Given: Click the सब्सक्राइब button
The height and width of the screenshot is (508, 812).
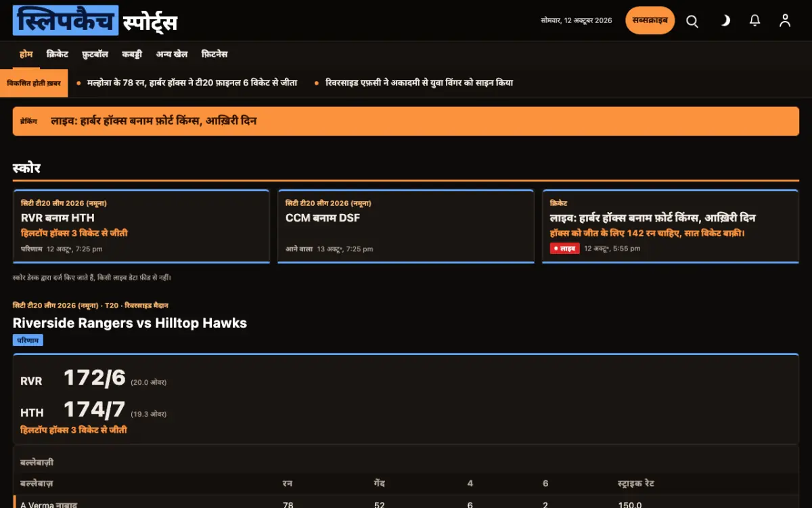Looking at the screenshot, I should click(x=650, y=20).
